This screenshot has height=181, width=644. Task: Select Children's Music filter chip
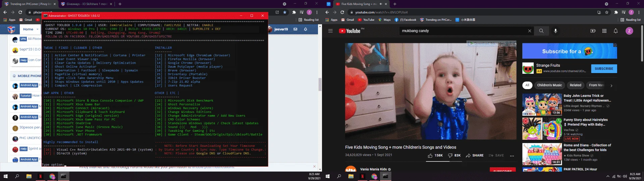pos(549,85)
